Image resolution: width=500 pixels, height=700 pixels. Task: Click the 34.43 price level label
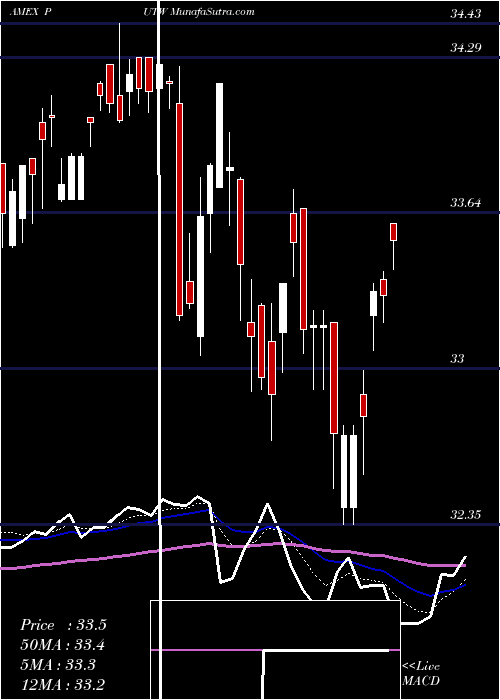point(466,14)
